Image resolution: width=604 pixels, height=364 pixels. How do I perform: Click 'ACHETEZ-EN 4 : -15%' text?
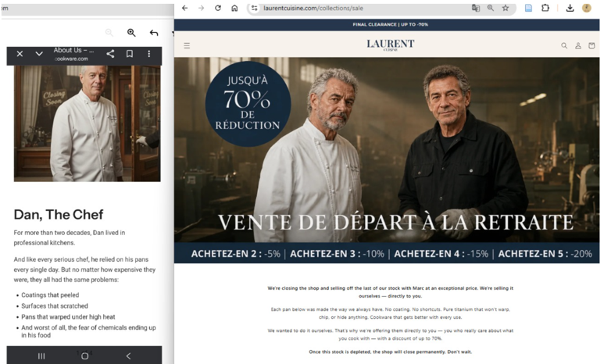(441, 254)
